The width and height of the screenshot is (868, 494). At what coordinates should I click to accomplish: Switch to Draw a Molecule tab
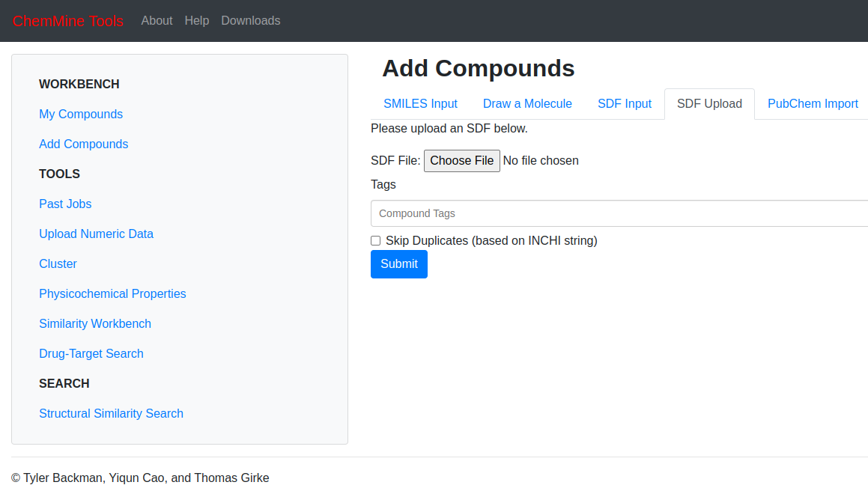[x=527, y=104]
